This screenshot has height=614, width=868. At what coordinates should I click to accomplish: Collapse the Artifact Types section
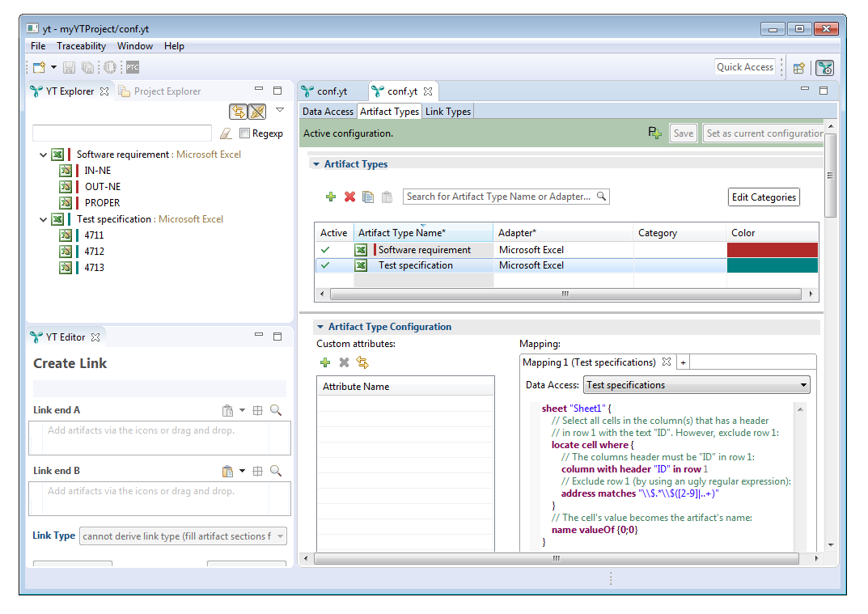[x=316, y=164]
